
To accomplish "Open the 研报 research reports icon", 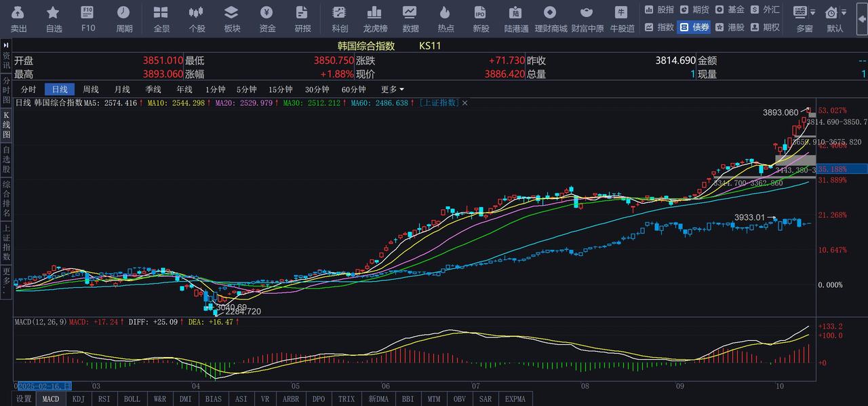I will pyautogui.click(x=302, y=13).
